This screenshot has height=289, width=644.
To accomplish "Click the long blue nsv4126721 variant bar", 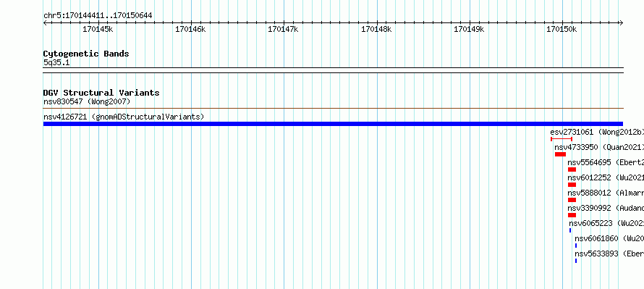I will 333,124.
